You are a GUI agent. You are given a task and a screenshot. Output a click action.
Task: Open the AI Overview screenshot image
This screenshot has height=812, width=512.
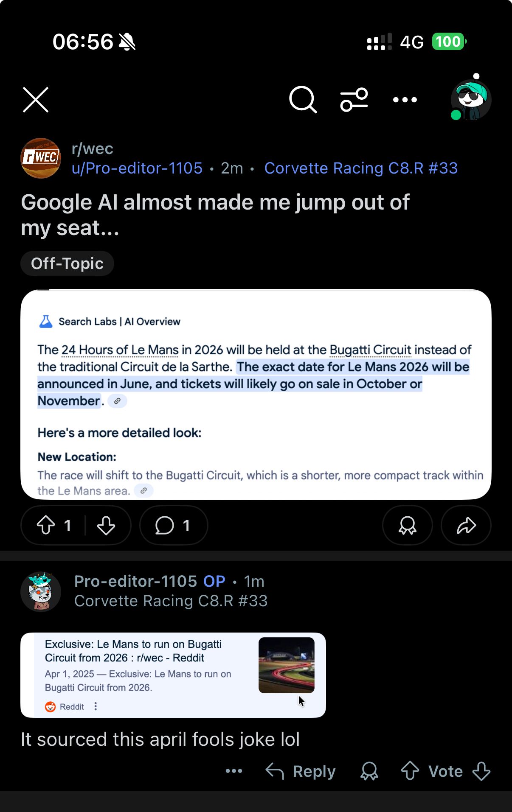256,394
